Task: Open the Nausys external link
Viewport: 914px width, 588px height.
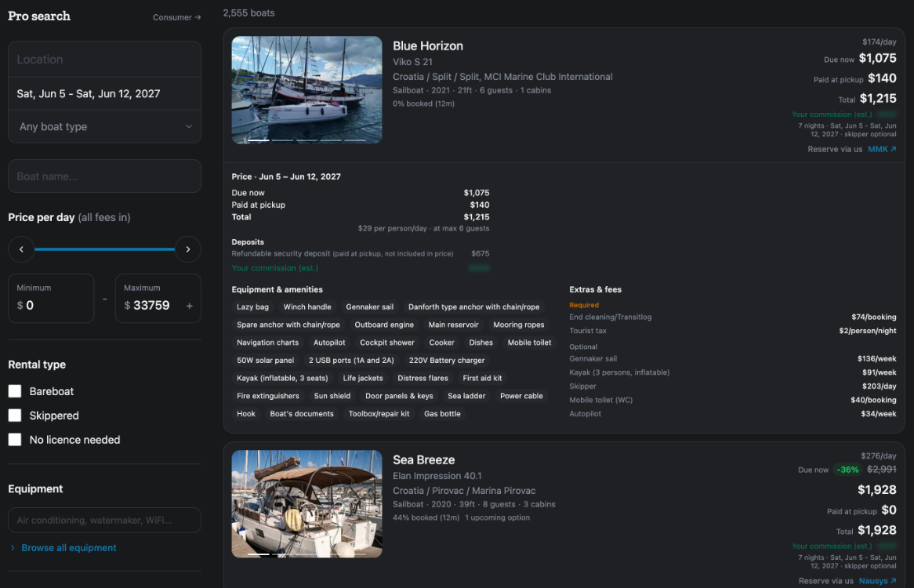Action: point(877,581)
